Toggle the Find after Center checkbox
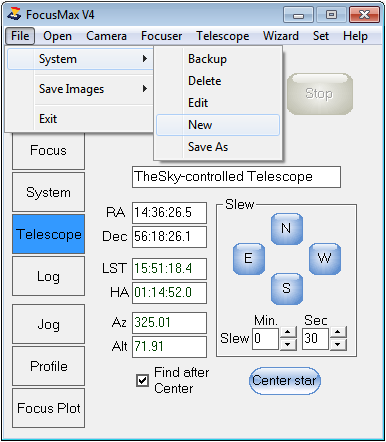Image resolution: width=386 pixels, height=442 pixels. [142, 380]
